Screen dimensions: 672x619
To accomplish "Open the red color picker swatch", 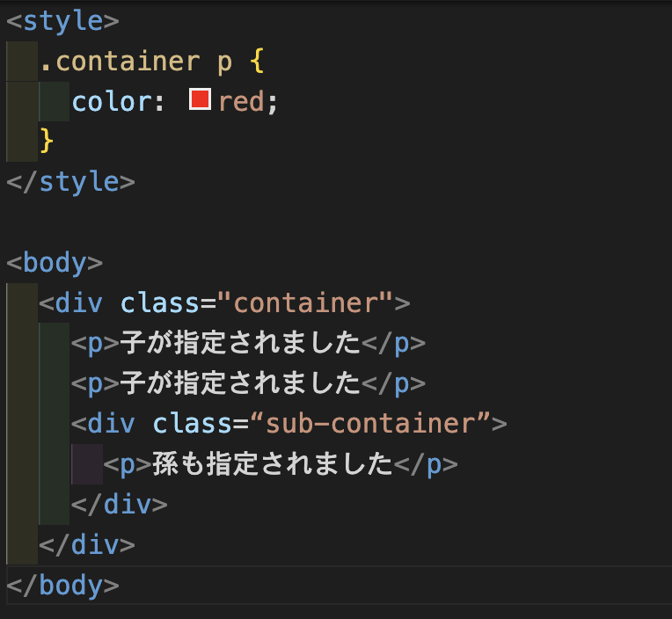I will [x=200, y=100].
